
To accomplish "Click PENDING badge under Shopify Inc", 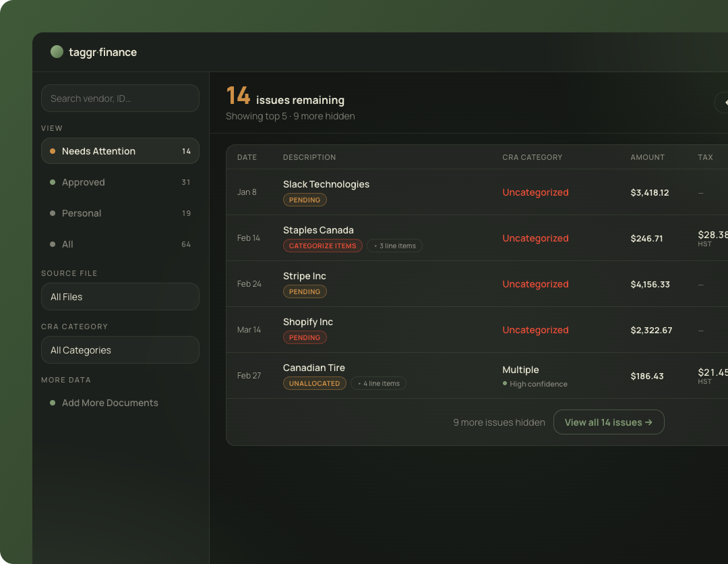I will pos(305,337).
